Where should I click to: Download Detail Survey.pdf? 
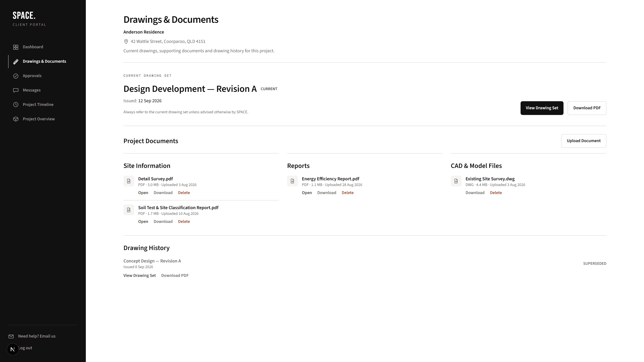tap(163, 193)
